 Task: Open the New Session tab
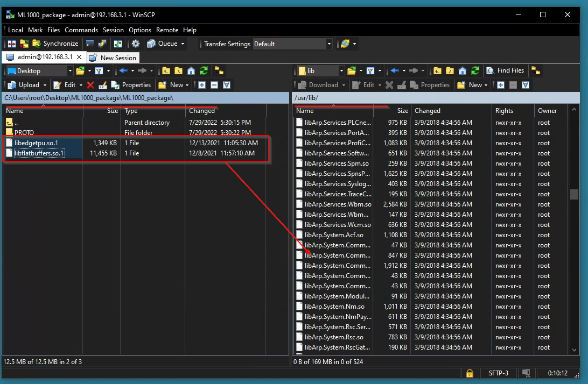tap(113, 58)
